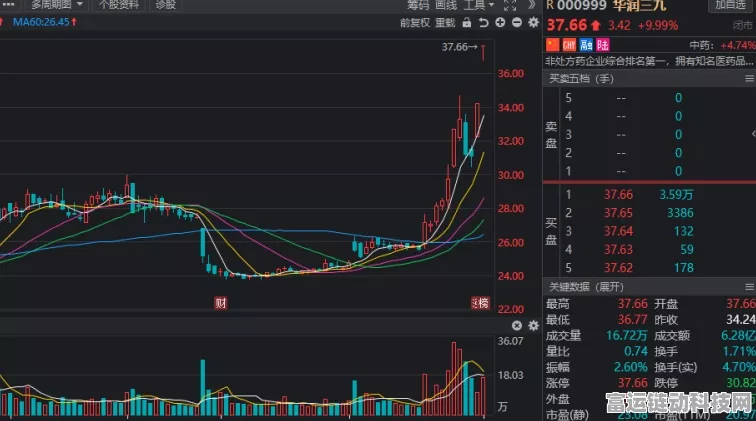This screenshot has height=421, width=756.
Task: Open the 关键数据 panel menu icon
Action: [749, 287]
